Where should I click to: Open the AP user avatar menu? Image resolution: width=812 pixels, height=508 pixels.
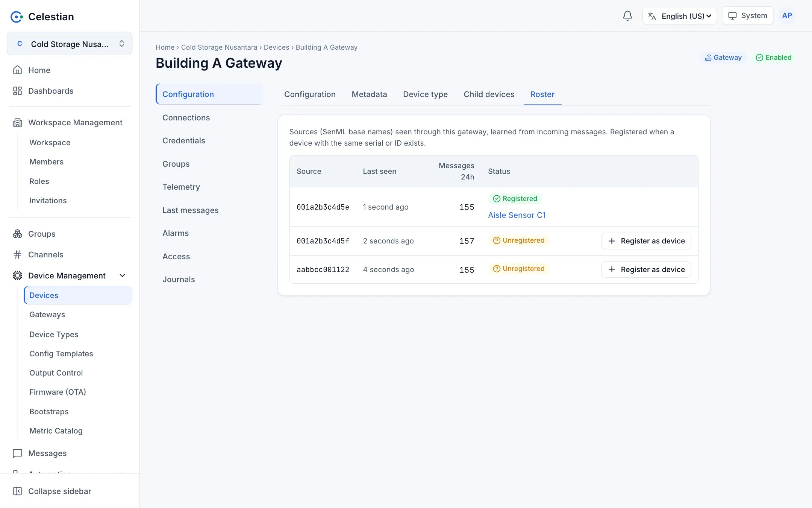click(787, 16)
